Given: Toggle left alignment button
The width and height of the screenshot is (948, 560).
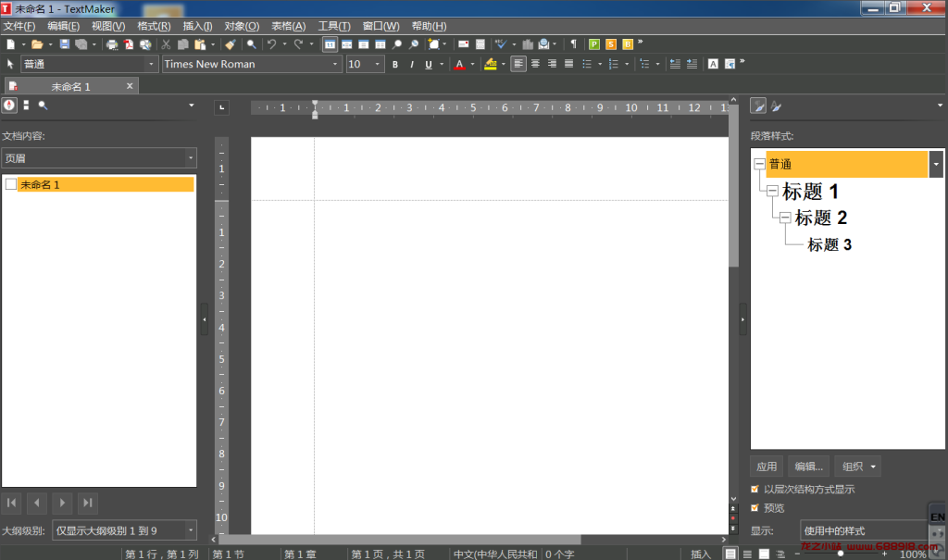Looking at the screenshot, I should pyautogui.click(x=518, y=64).
